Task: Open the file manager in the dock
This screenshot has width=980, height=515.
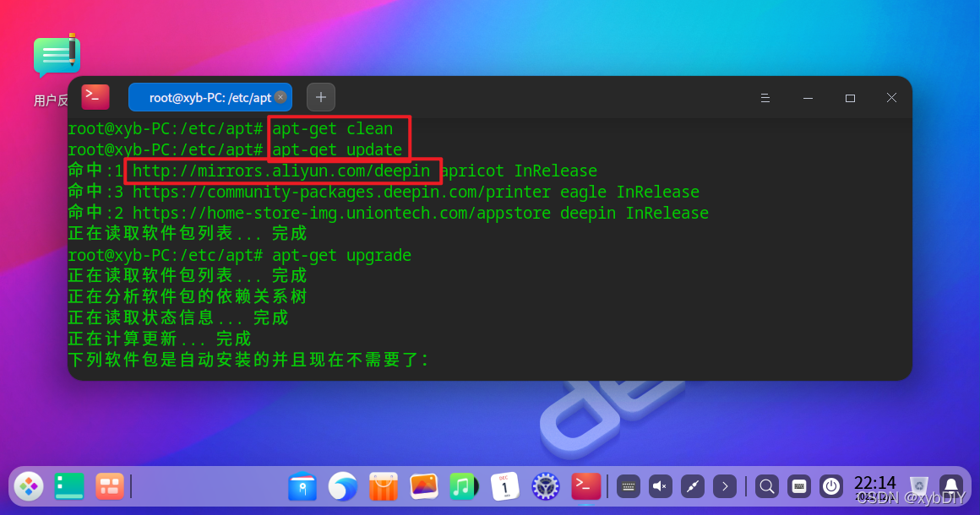Action: coord(302,487)
